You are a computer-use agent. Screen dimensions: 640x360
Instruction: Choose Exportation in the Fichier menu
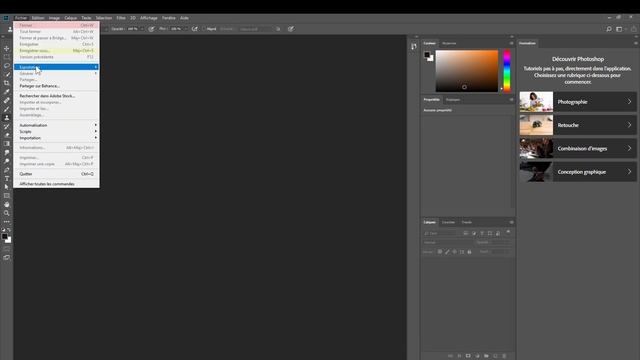tap(56, 67)
